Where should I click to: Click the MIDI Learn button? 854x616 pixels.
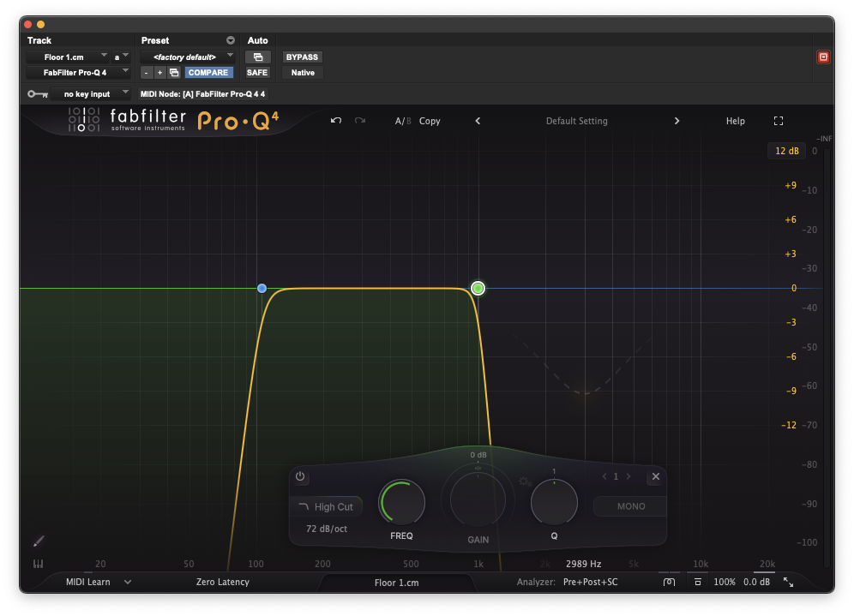coord(87,582)
